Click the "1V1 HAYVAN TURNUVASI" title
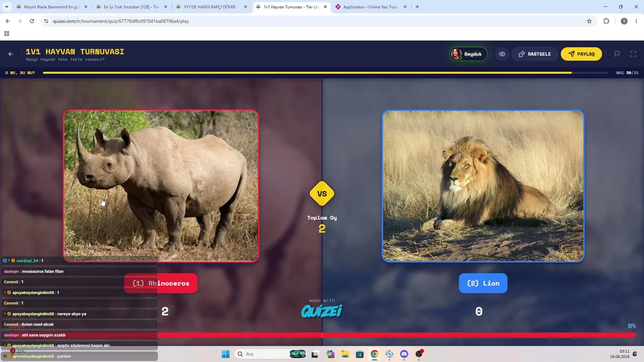The width and height of the screenshot is (644, 362). click(x=75, y=52)
